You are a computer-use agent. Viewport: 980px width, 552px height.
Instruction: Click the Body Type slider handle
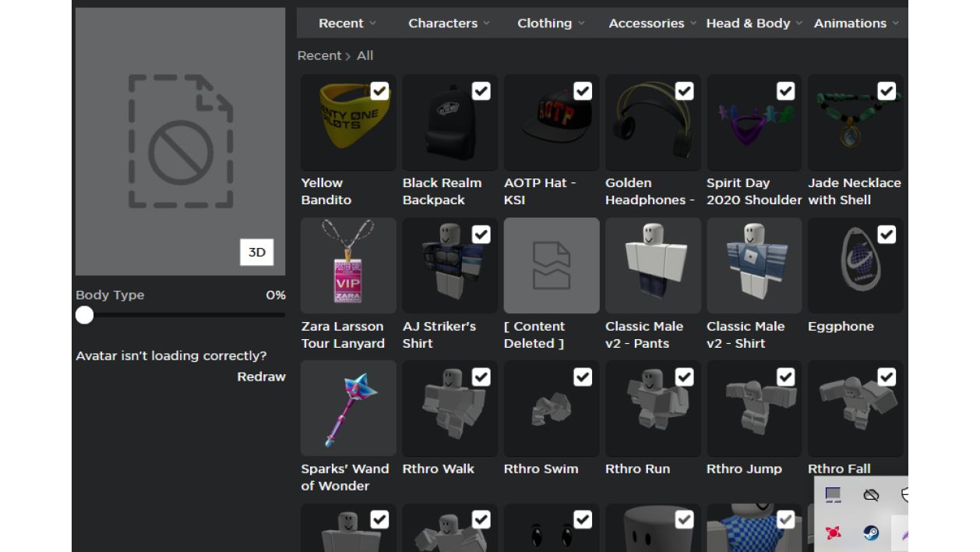click(x=85, y=315)
